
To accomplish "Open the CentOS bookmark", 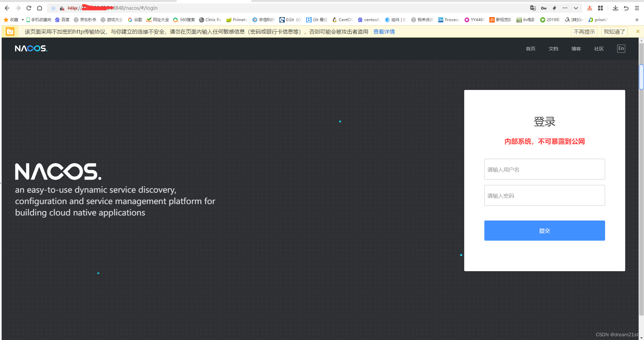I will [342, 20].
